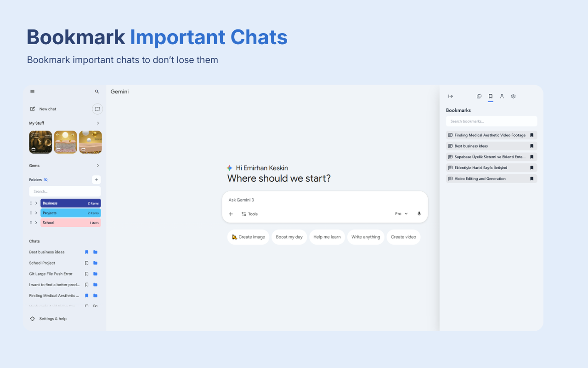Switch to settings gear tab in right panel

(514, 96)
